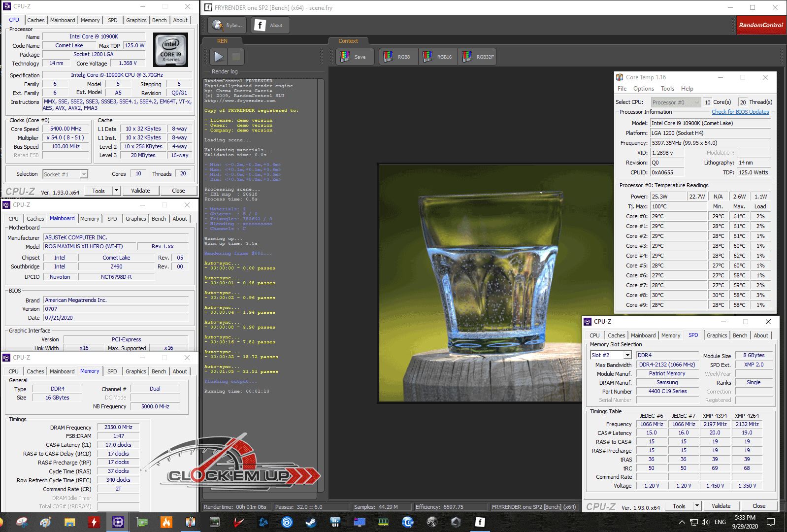Open the frybench globe toolbar button
Screen dimensions: 787x532
tap(227, 25)
